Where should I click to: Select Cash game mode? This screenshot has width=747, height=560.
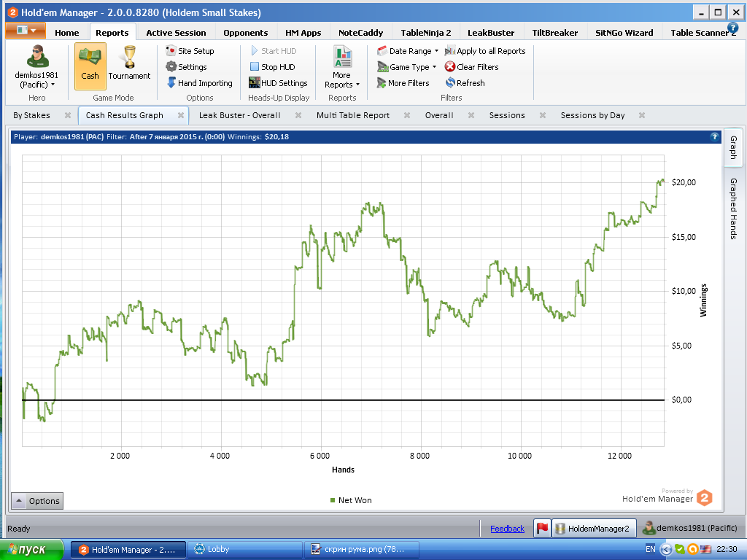90,66
